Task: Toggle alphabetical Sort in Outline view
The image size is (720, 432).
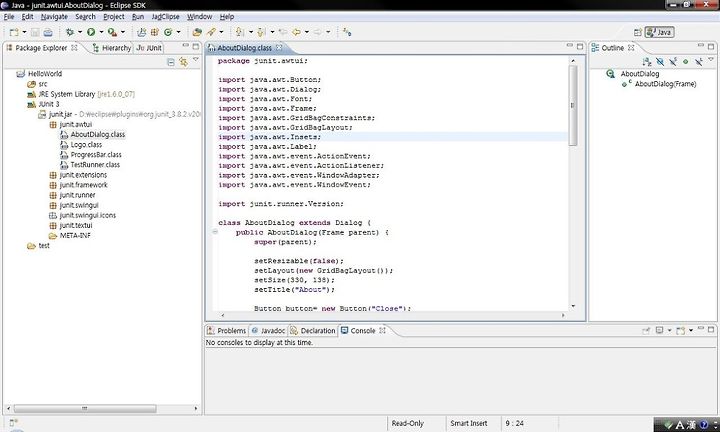Action: 647,62
